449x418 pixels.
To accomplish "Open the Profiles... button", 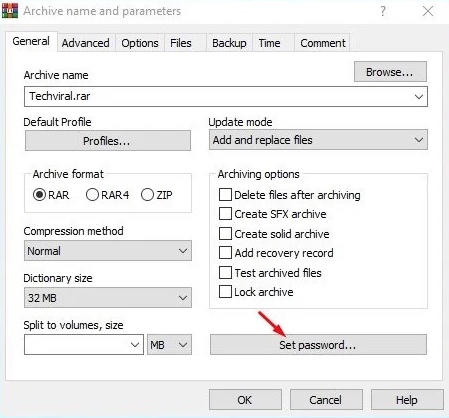I will (108, 141).
